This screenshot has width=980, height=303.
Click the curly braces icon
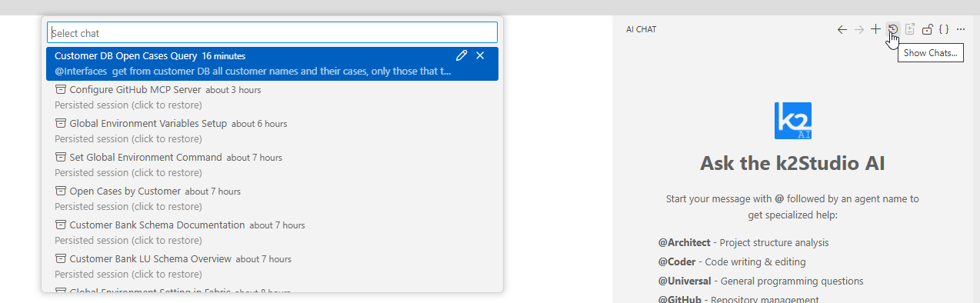click(x=944, y=29)
